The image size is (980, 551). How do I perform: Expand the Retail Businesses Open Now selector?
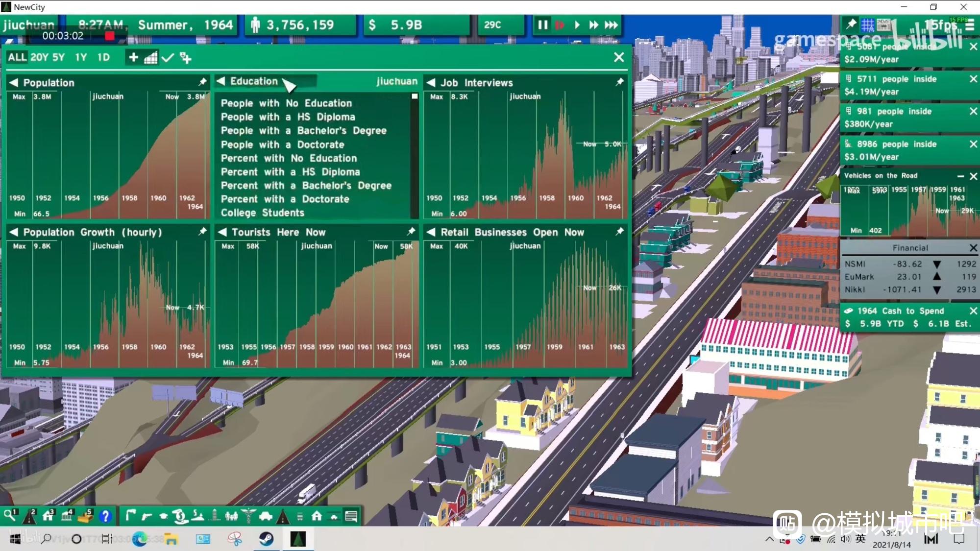pyautogui.click(x=431, y=232)
